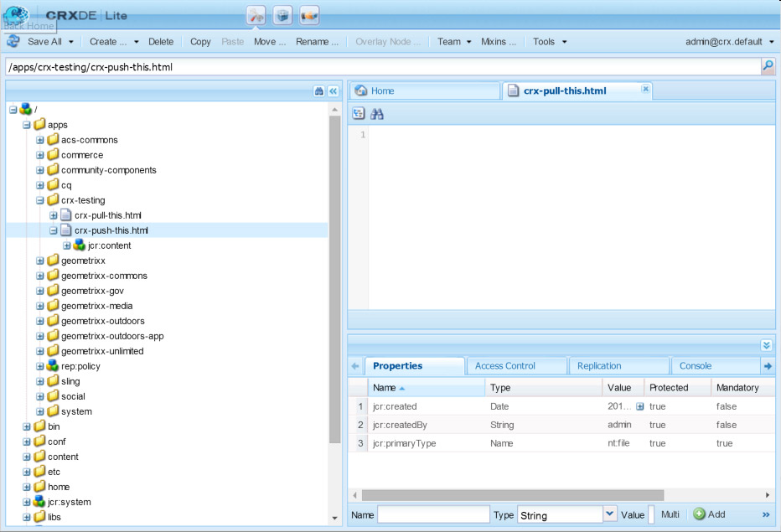Click the root node icon
This screenshot has width=781, height=532.
point(25,109)
